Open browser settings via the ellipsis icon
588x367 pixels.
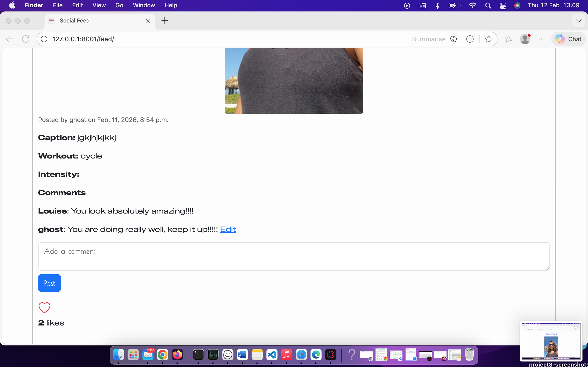click(x=541, y=39)
